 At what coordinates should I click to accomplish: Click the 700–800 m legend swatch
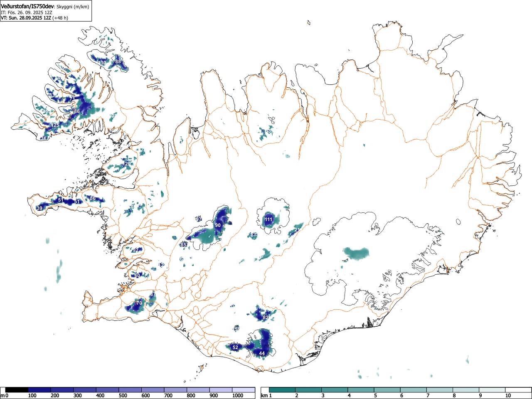click(x=175, y=390)
